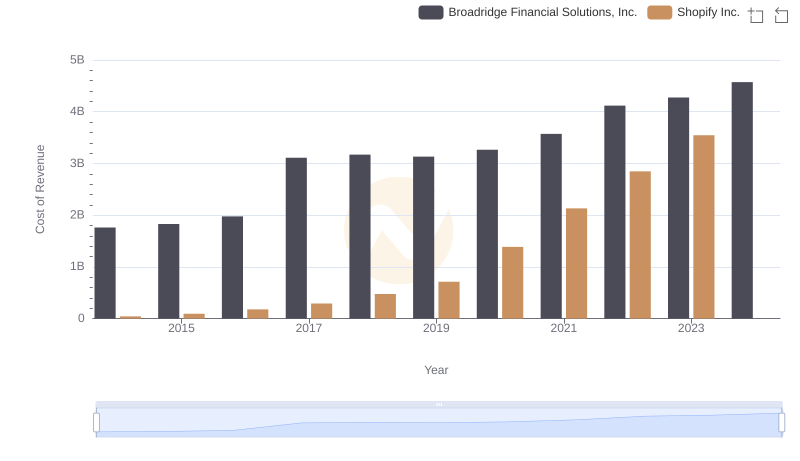Click the Cost of Revenue axis title
Image resolution: width=800 pixels, height=461 pixels.
(x=40, y=189)
